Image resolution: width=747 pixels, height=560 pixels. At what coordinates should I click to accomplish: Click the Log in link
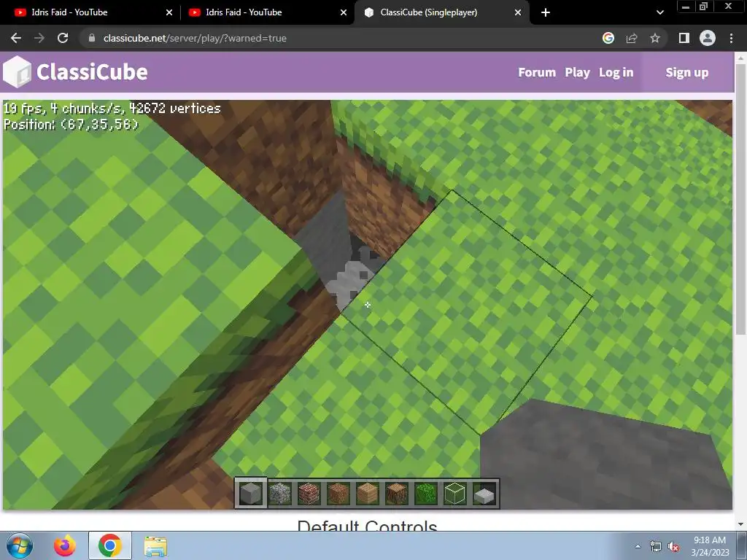pos(616,72)
